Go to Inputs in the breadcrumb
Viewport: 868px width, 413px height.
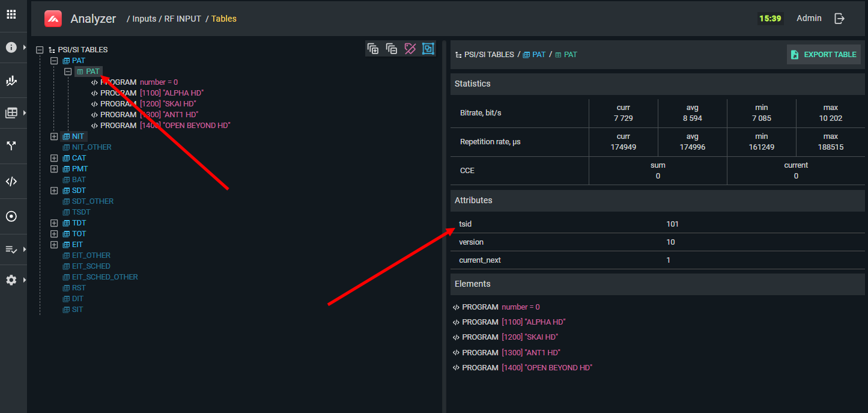pos(144,19)
